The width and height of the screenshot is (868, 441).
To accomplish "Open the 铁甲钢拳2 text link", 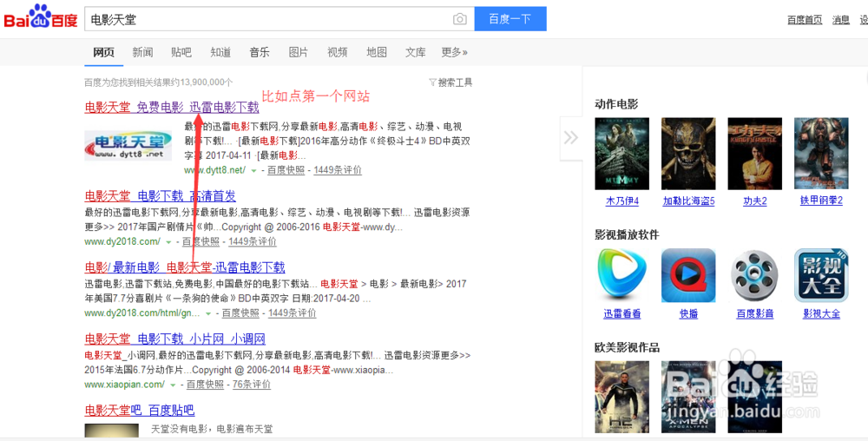I will click(821, 201).
